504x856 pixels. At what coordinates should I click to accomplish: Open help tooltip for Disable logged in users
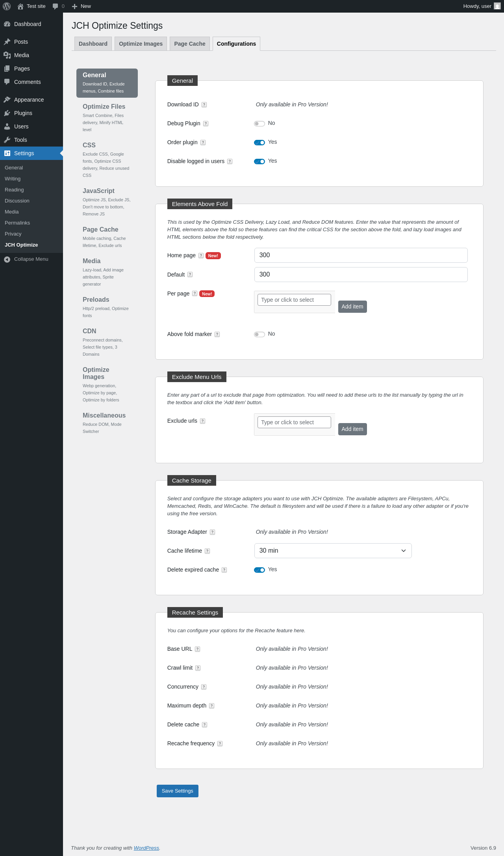click(230, 162)
